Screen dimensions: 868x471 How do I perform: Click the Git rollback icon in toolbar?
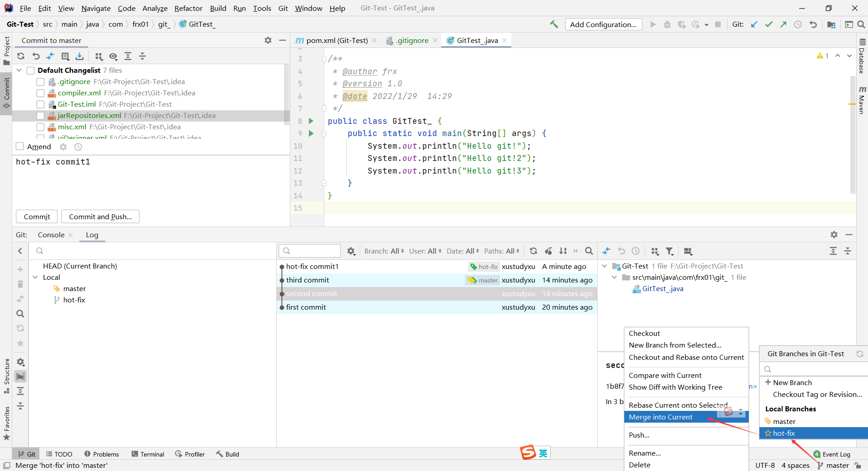coord(813,24)
